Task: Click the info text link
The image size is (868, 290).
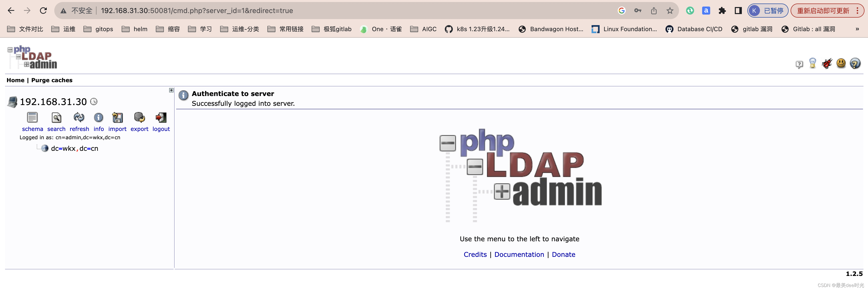Action: click(x=99, y=129)
